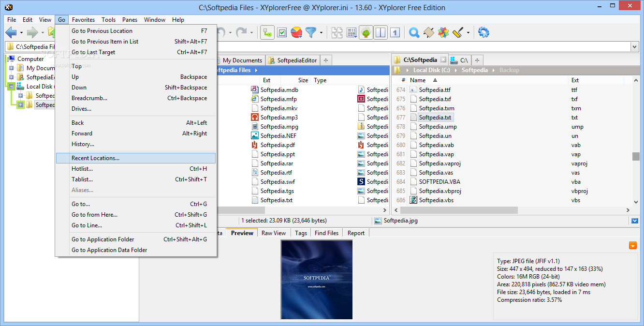The height and width of the screenshot is (326, 644).
Task: Open the Forward history dropdown arrow
Action: [43, 33]
